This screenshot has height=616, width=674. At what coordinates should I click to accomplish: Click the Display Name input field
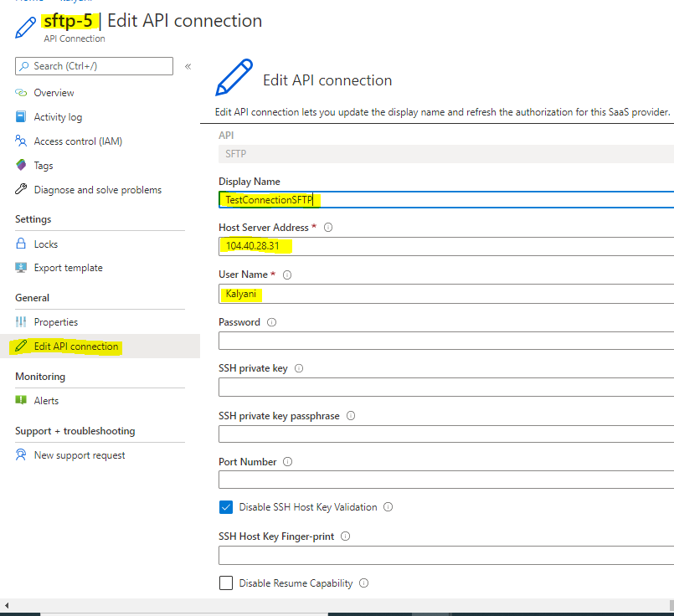[446, 200]
